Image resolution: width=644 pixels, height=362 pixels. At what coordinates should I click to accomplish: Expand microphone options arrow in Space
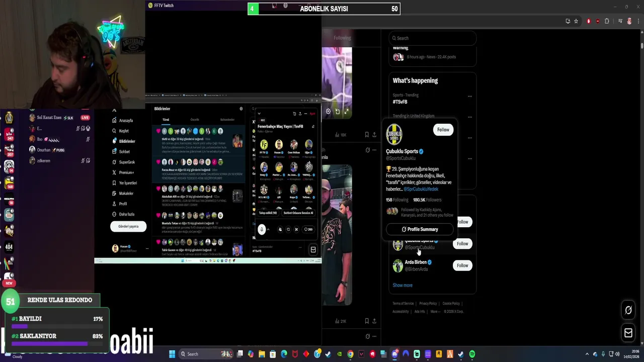coord(268,229)
